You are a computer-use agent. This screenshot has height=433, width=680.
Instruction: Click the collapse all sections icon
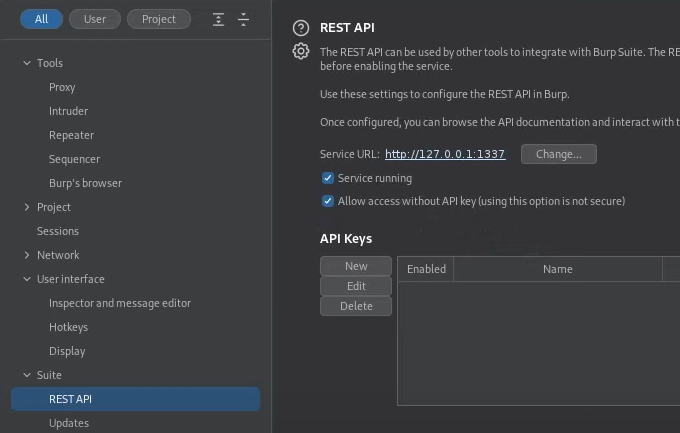pyautogui.click(x=243, y=20)
